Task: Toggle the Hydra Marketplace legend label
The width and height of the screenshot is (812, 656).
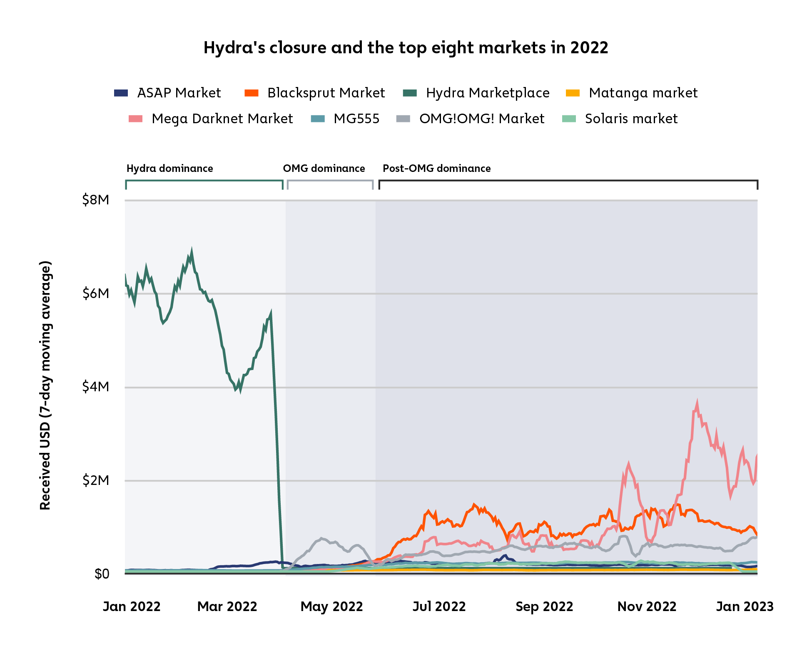Action: point(487,93)
